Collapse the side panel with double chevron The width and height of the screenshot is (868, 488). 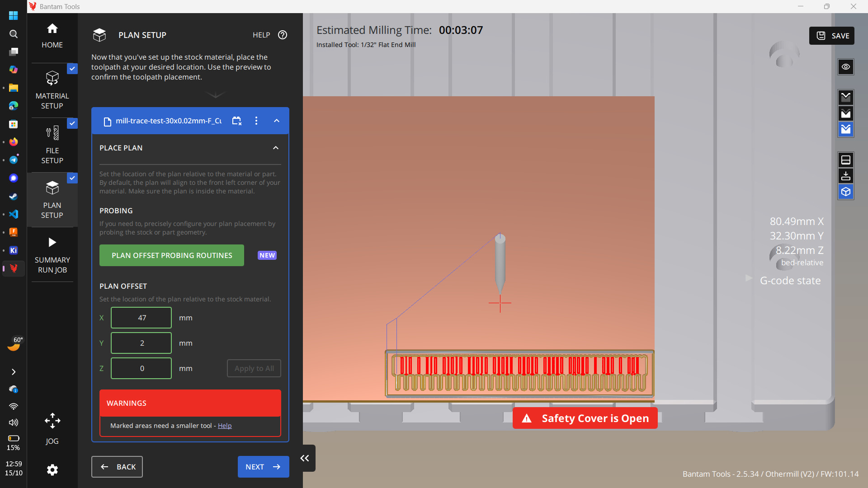[x=305, y=458]
